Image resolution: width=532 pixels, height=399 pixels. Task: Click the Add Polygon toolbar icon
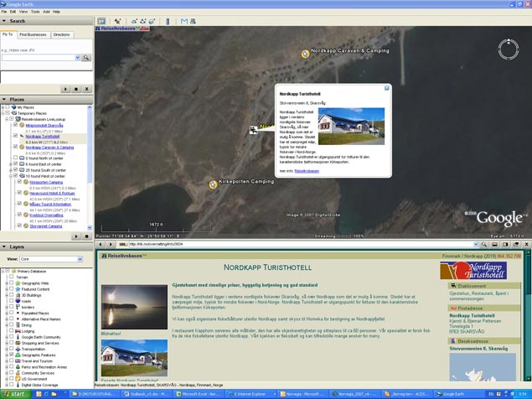pos(134,22)
